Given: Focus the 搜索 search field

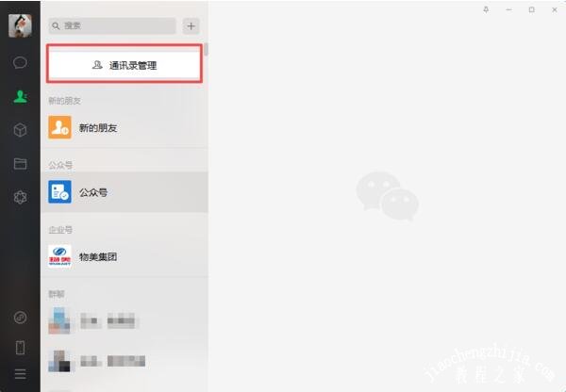Looking at the screenshot, I should click(x=112, y=26).
